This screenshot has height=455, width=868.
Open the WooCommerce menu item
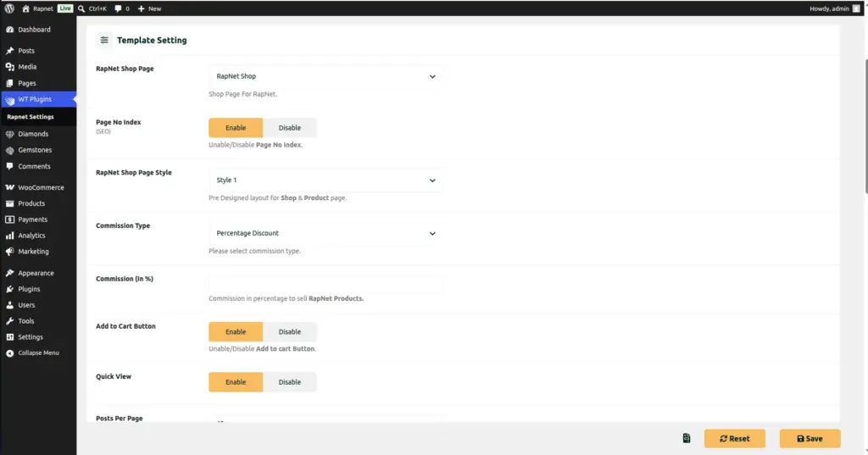pyautogui.click(x=38, y=187)
